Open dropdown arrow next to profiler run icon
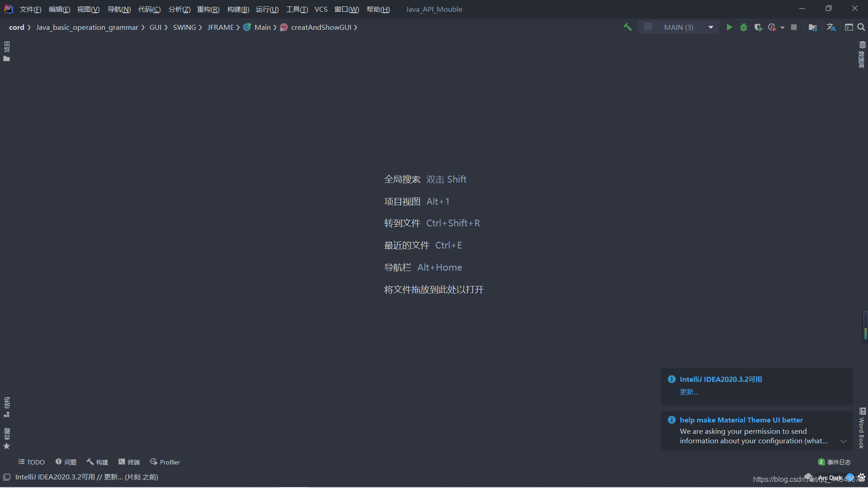 [783, 28]
